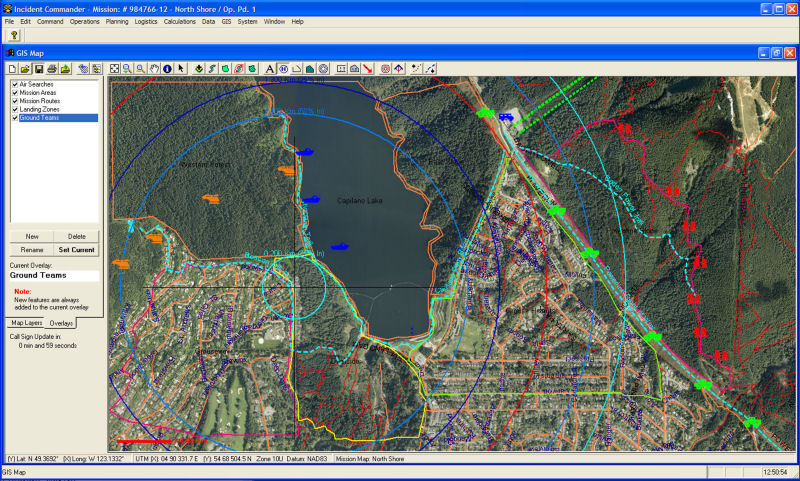Click the Capilano Lake map label
The width and height of the screenshot is (800, 481).
360,201
